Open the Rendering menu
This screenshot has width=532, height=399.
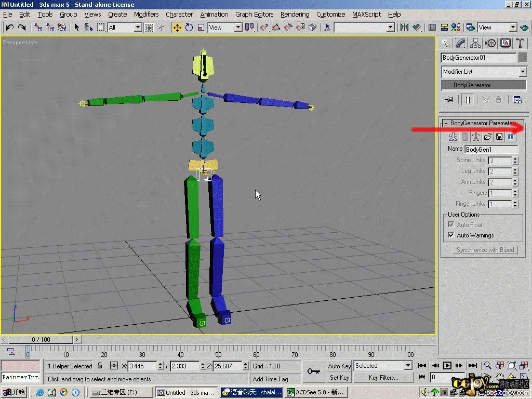[295, 14]
